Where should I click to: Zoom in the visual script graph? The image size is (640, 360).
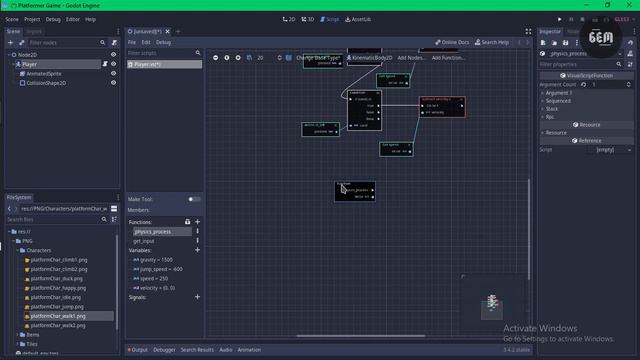[238, 58]
